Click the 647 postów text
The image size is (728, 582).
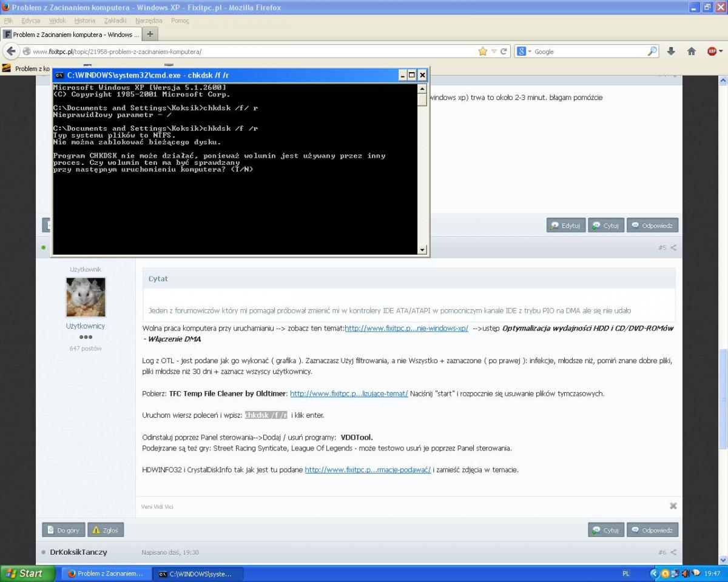[86, 349]
